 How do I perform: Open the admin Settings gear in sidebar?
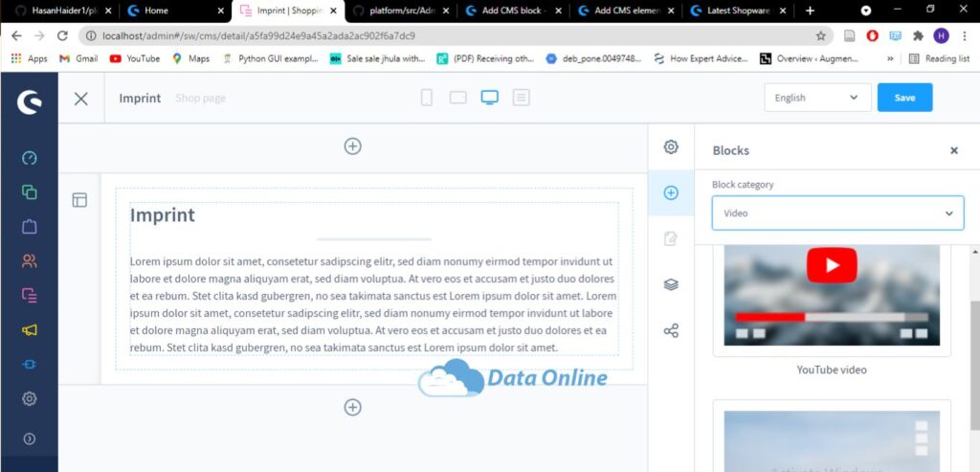30,398
